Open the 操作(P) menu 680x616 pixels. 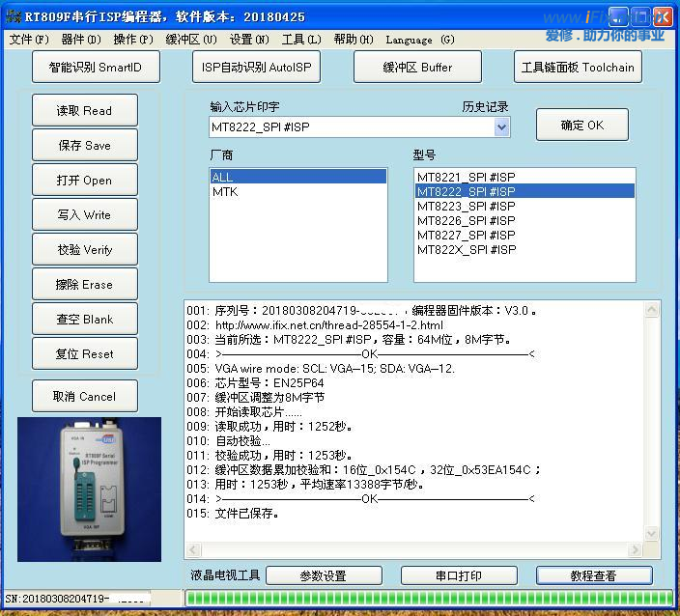133,40
